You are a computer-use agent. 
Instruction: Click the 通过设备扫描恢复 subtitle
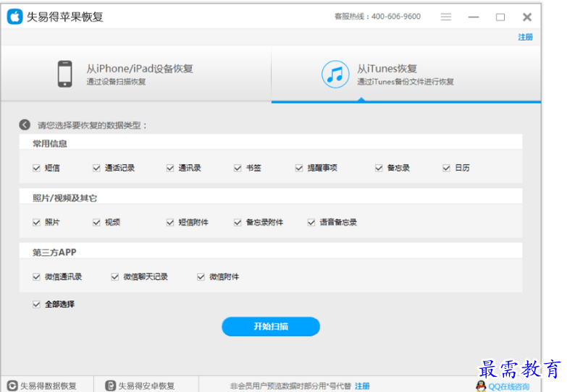116,82
